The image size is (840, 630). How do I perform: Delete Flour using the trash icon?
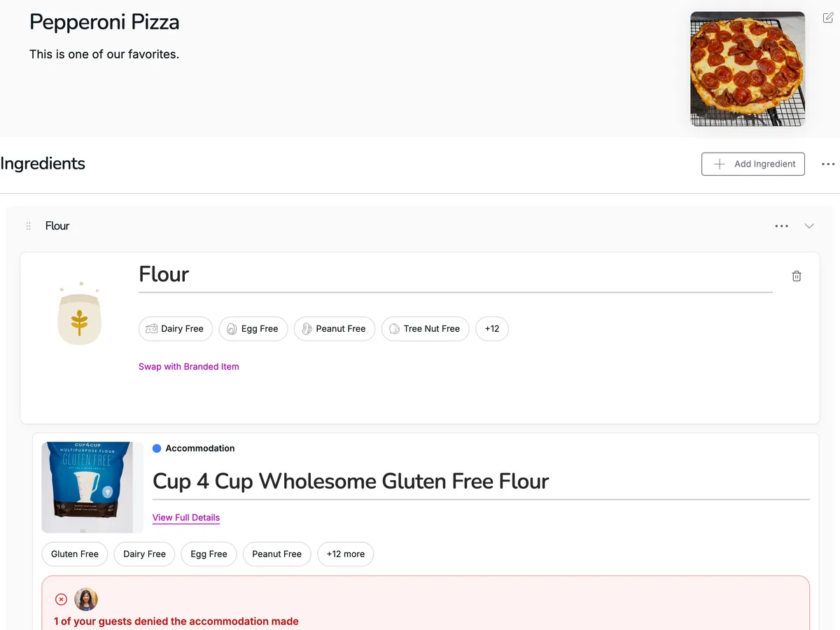tap(797, 276)
